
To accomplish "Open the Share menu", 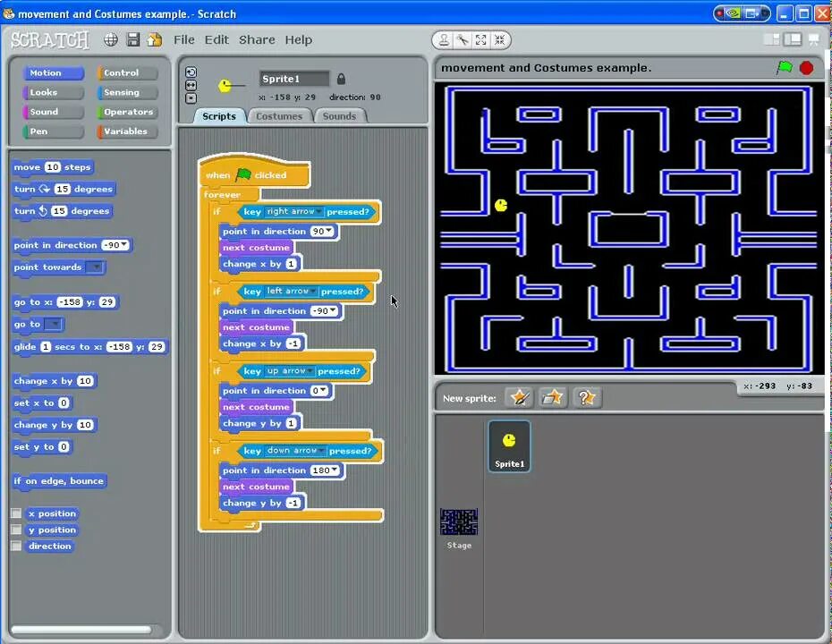I will tap(257, 39).
